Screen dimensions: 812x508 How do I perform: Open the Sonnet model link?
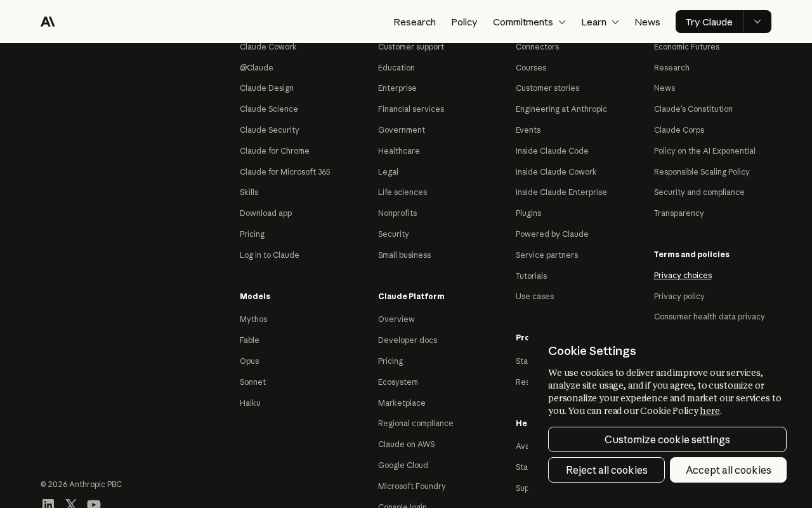[x=252, y=382]
